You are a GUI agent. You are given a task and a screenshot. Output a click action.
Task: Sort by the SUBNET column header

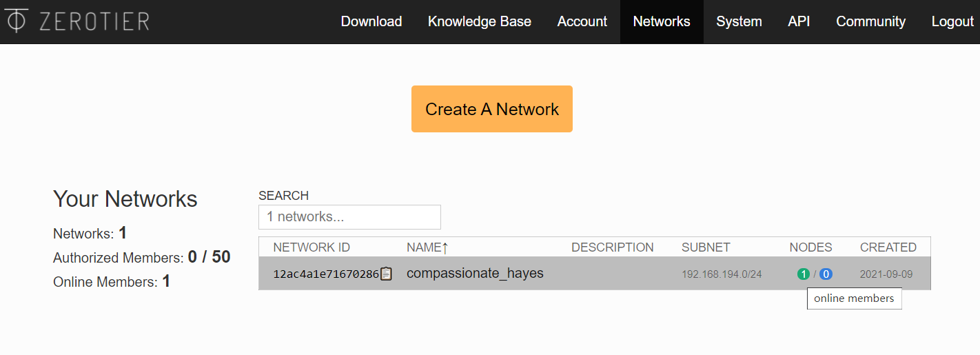(x=706, y=247)
